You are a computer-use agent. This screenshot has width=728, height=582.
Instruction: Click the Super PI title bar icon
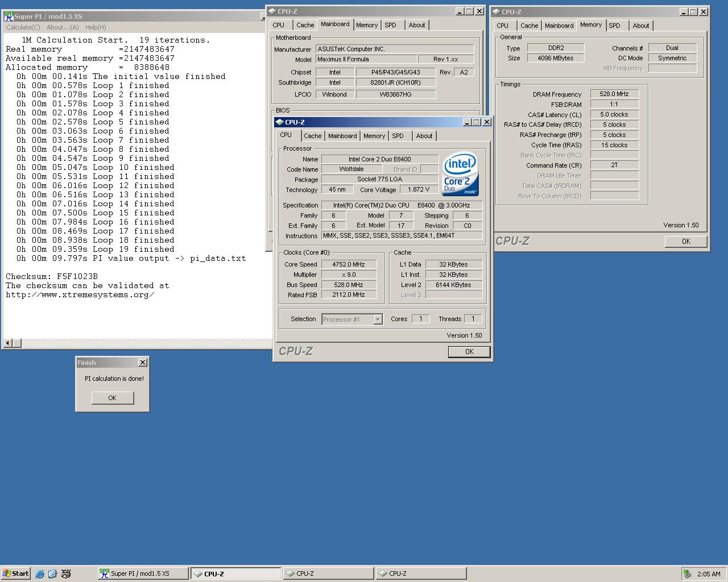click(9, 16)
